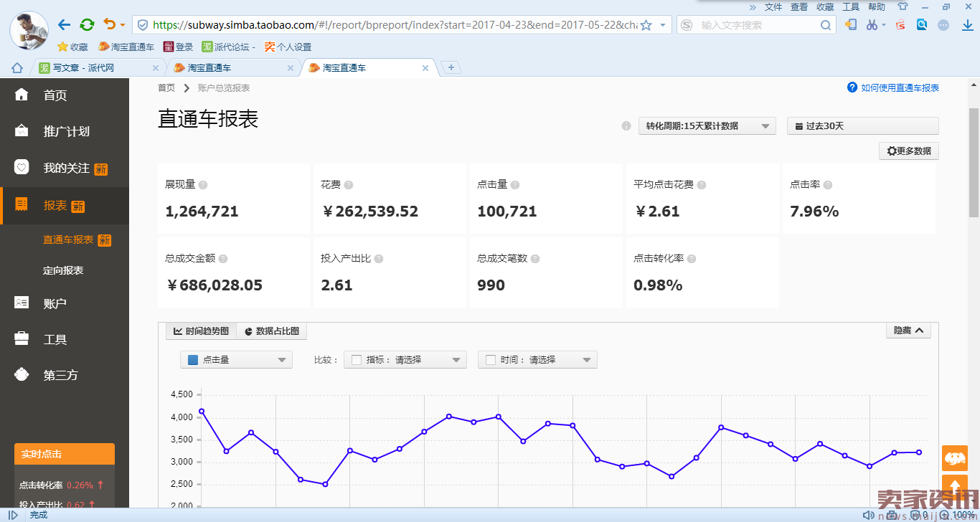This screenshot has width=980, height=522.
Task: Click the user avatar photo
Action: (29, 31)
